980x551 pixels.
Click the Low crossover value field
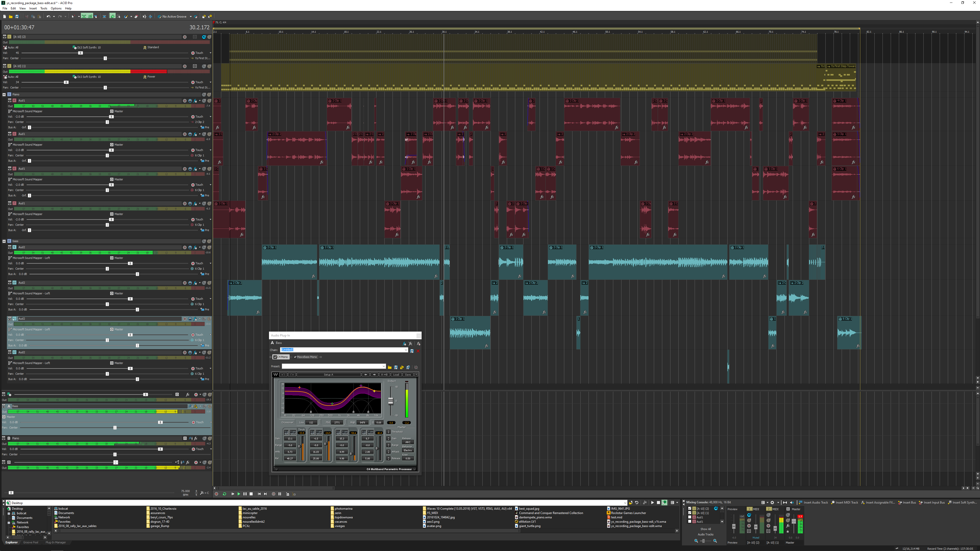coord(311,423)
